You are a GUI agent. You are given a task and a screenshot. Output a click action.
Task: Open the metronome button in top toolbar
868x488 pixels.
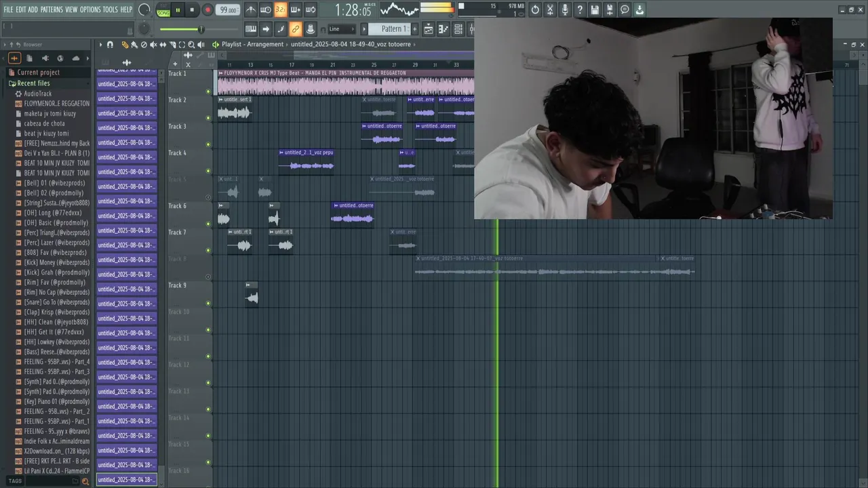(251, 9)
